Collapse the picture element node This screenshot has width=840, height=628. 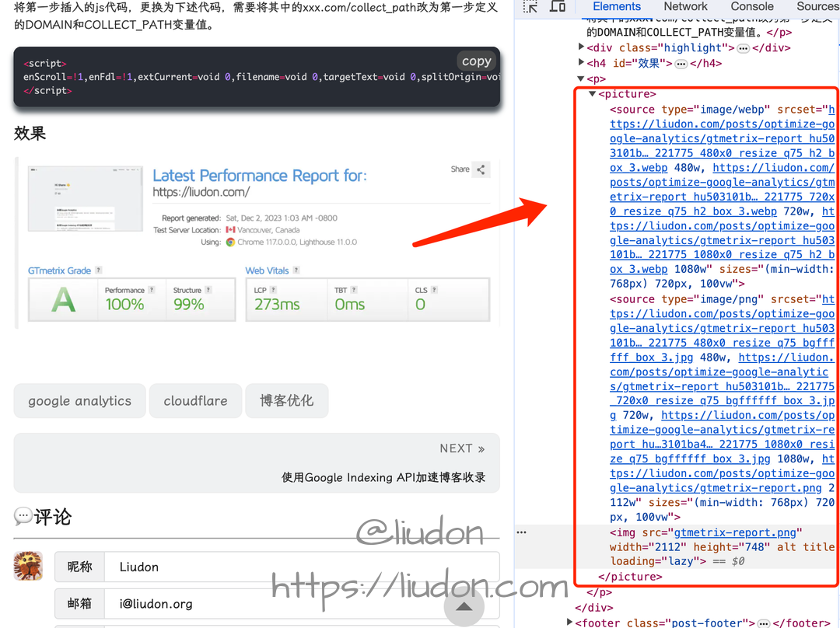593,94
